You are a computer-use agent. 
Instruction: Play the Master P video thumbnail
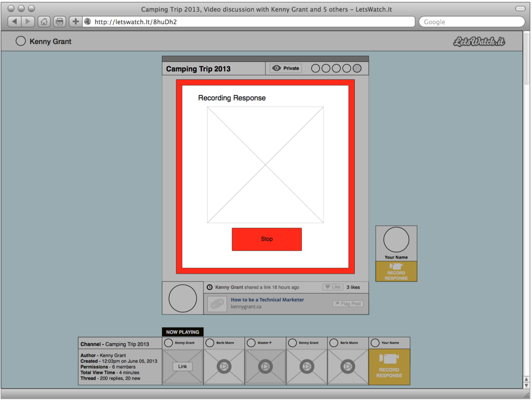tap(265, 366)
